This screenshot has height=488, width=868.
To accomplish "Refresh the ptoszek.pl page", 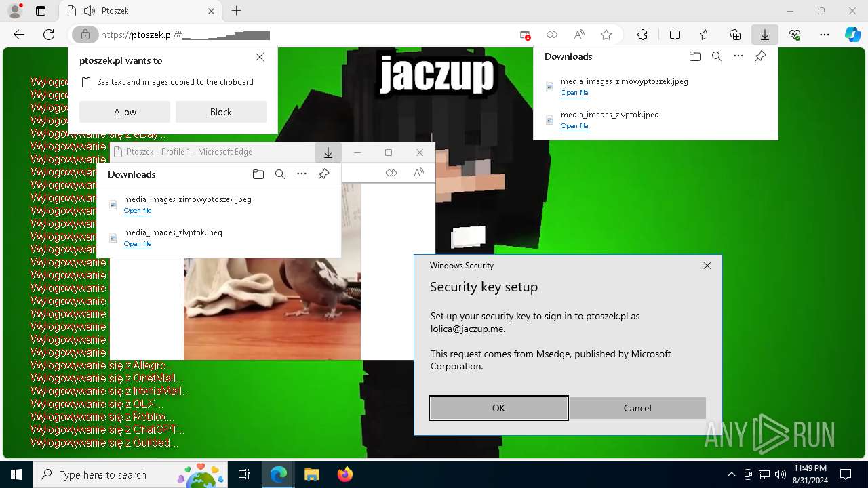I will (x=49, y=35).
